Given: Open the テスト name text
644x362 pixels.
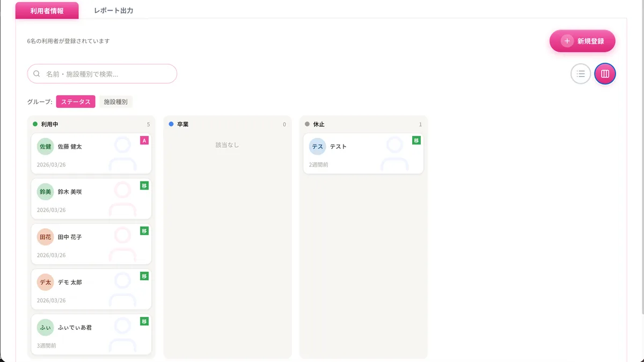Looking at the screenshot, I should 338,147.
